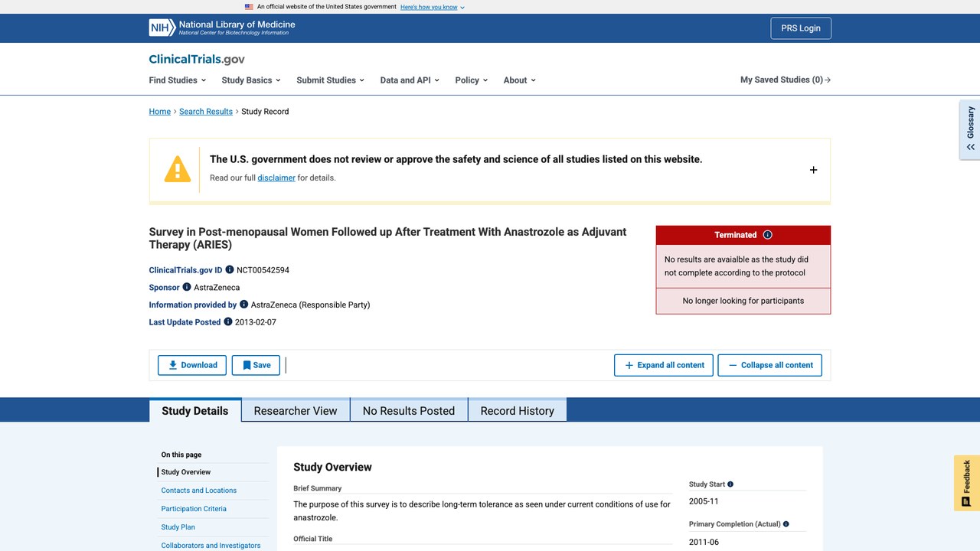Viewport: 980px width, 551px height.
Task: Save this study with the Save button
Action: coord(256,365)
